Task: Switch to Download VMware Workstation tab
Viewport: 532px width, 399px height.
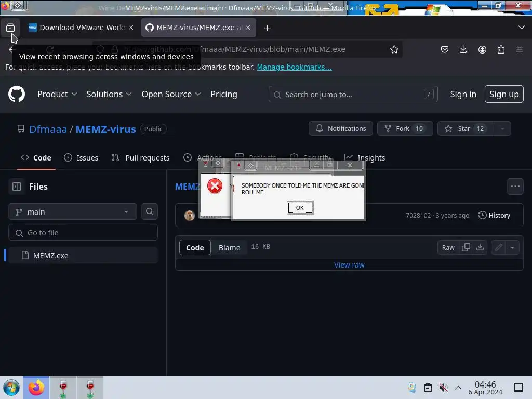Action: click(x=77, y=28)
